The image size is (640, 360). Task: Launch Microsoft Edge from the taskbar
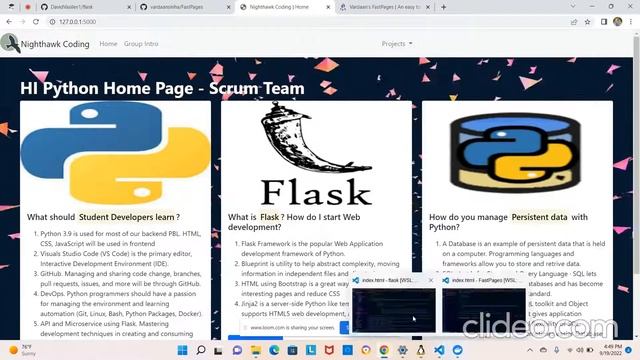pyautogui.click(x=274, y=350)
